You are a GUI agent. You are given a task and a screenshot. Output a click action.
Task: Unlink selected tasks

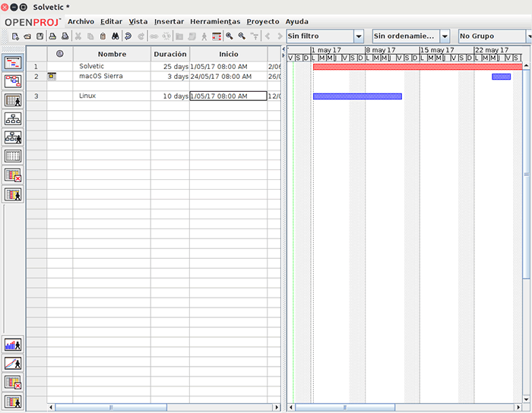point(166,36)
